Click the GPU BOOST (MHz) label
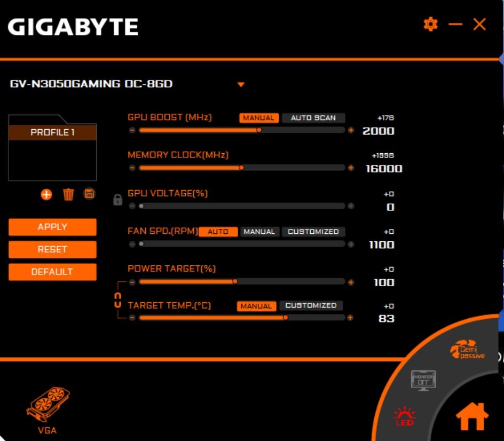The height and width of the screenshot is (441, 504). 170,117
